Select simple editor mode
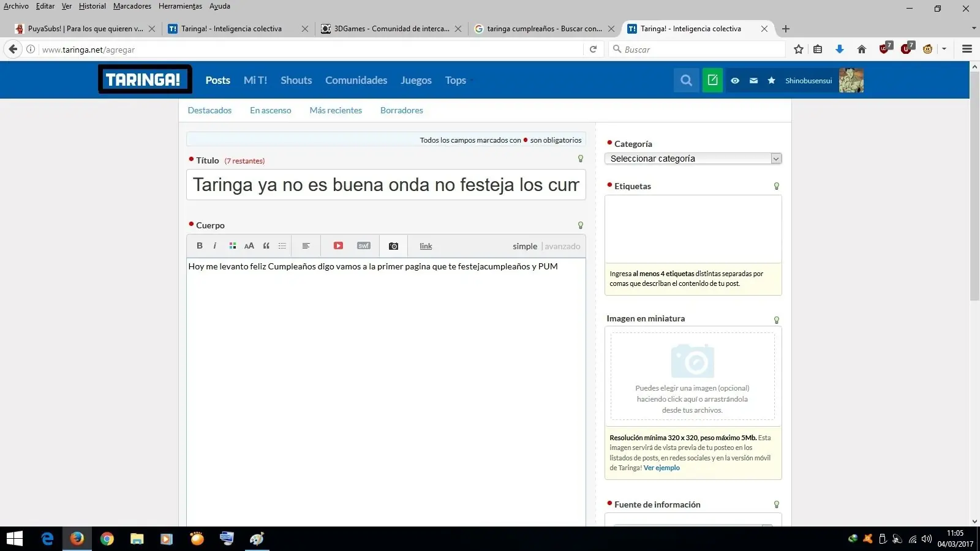 click(524, 246)
